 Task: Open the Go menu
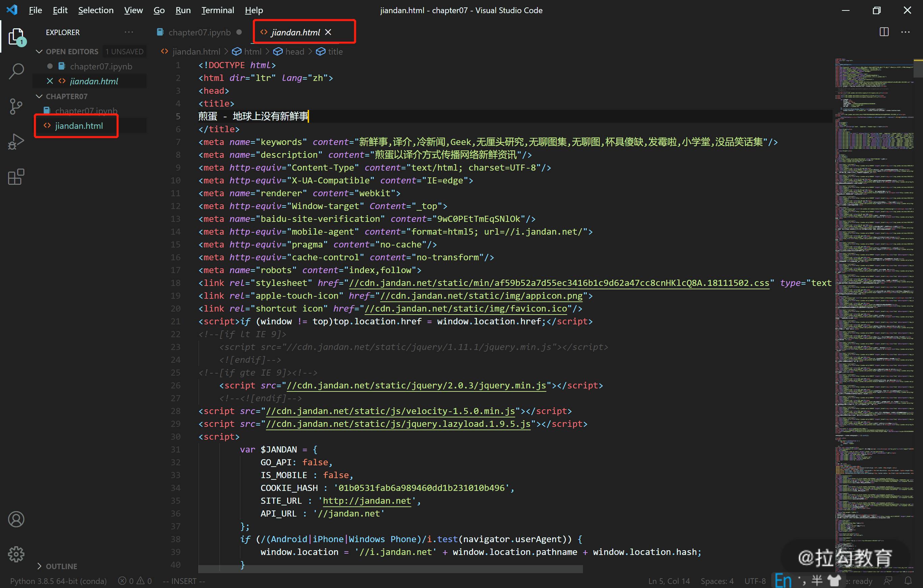click(159, 10)
